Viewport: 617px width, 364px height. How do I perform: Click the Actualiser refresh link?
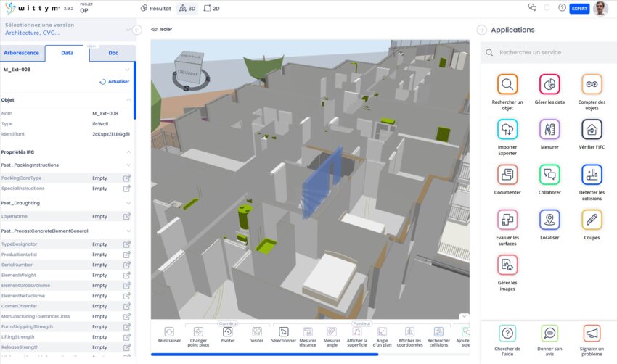(114, 82)
